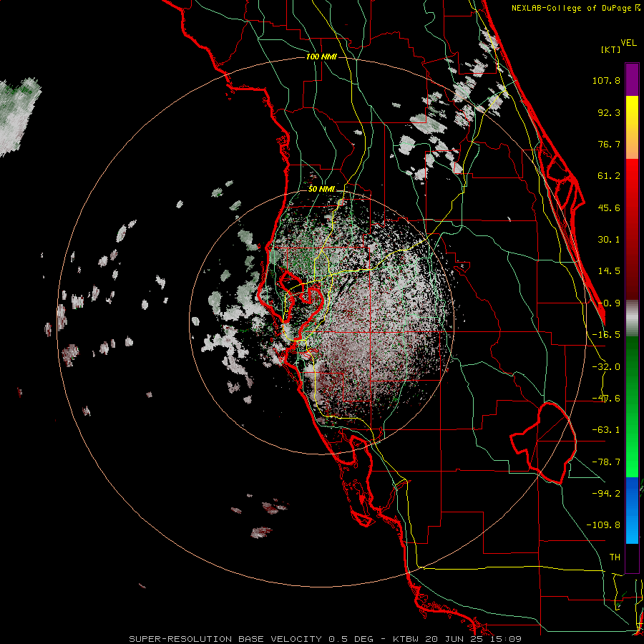This screenshot has width=644, height=644.
Task: Select the TH label on the scale
Action: tap(615, 557)
